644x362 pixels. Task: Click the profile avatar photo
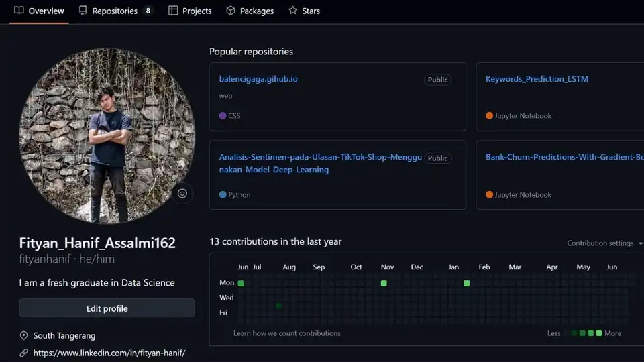107,136
